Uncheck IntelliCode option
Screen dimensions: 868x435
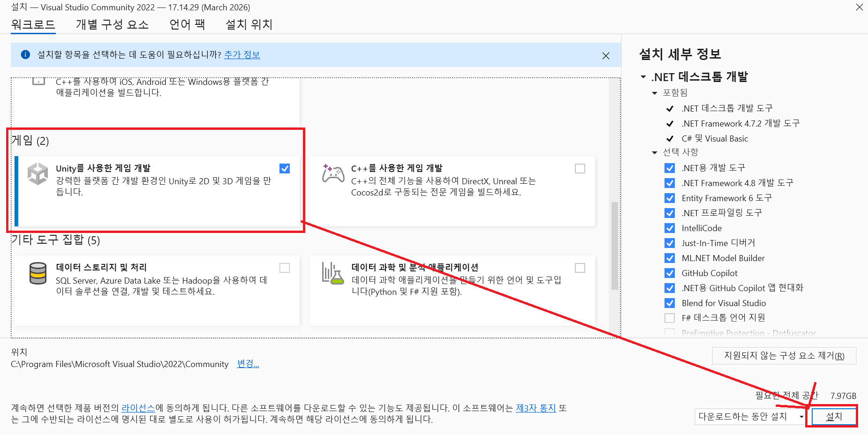pyautogui.click(x=670, y=228)
